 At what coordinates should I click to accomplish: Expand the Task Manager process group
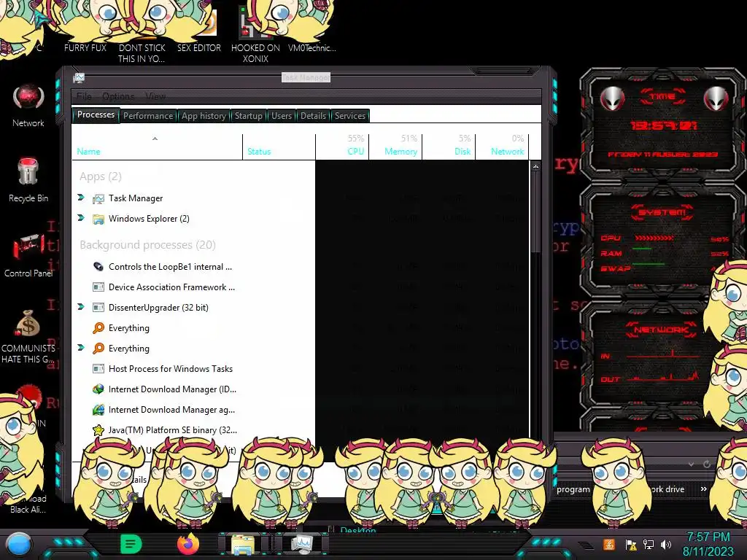pos(81,198)
